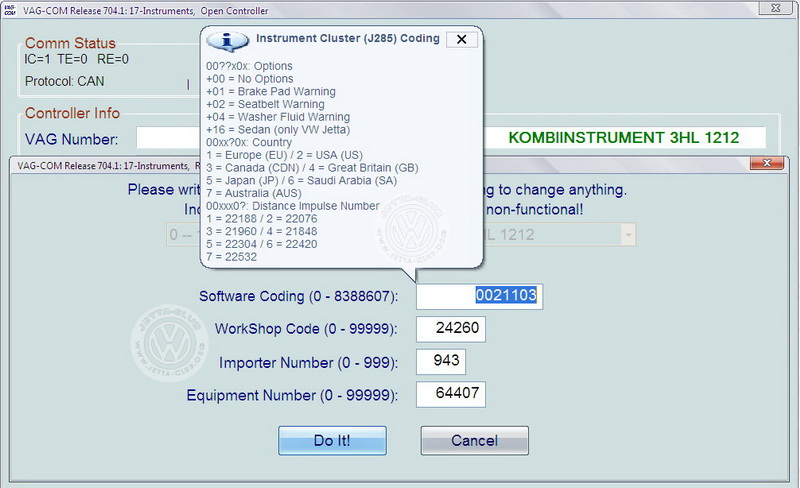Click the '+00 = No Options' line
Viewport: 800px width, 488px height.
tap(249, 79)
